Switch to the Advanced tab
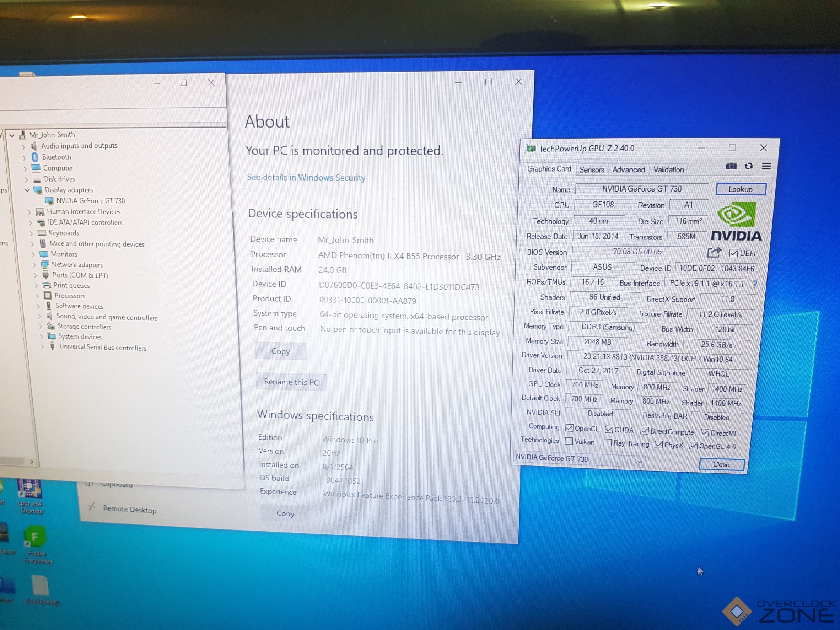This screenshot has height=630, width=840. point(629,170)
